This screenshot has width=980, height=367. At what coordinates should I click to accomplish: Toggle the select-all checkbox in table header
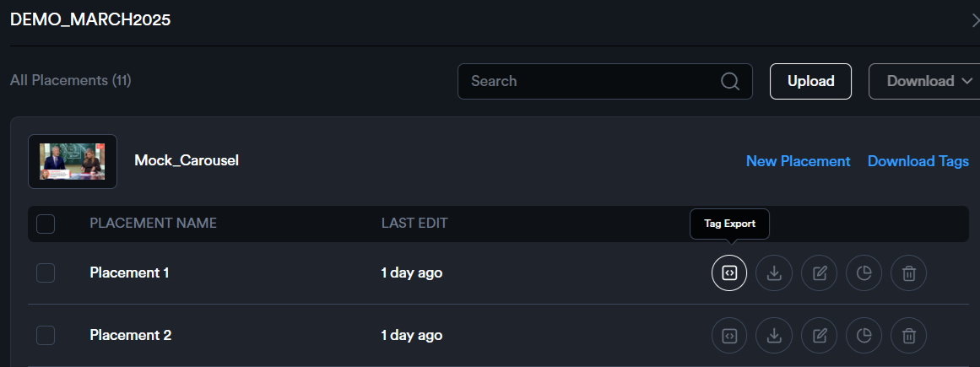click(x=46, y=224)
